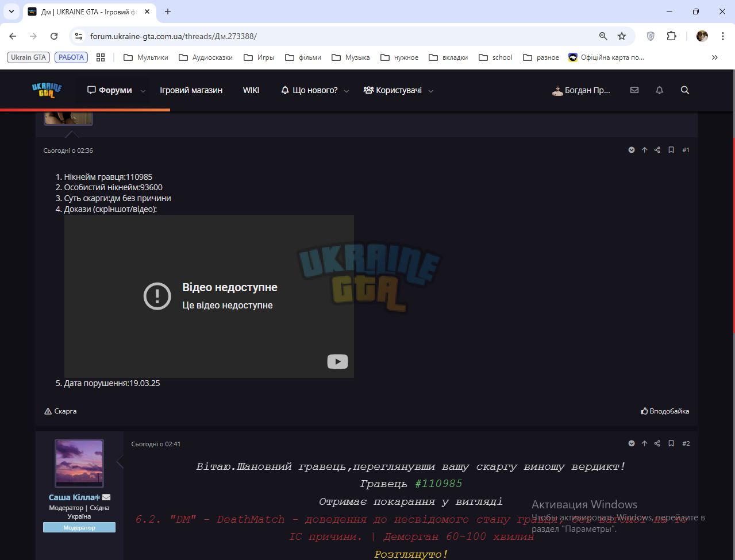Open Саша Кілла avatar image
Image resolution: width=735 pixels, height=560 pixels.
[x=79, y=464]
